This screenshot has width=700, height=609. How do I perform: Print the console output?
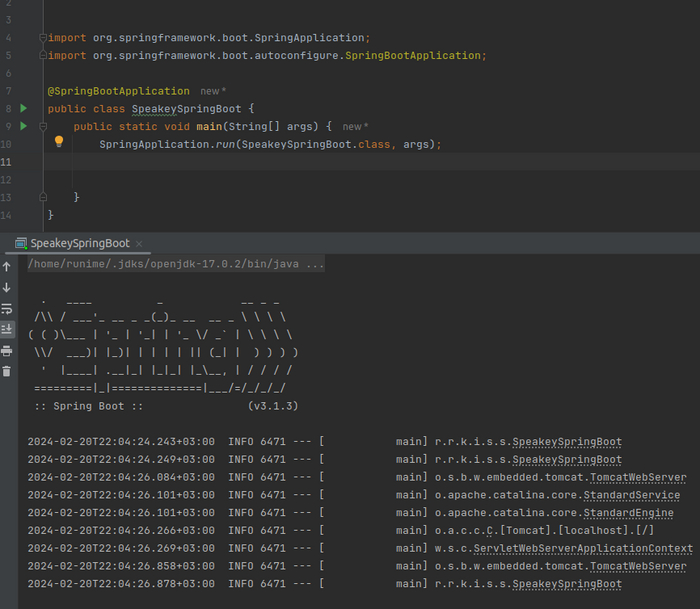tap(7, 350)
